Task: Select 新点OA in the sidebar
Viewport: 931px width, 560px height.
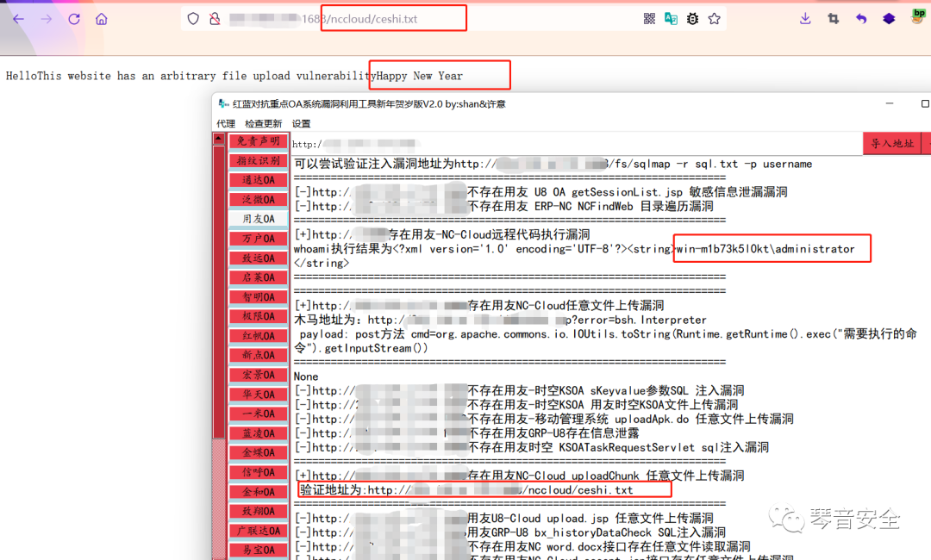Action: (x=259, y=355)
